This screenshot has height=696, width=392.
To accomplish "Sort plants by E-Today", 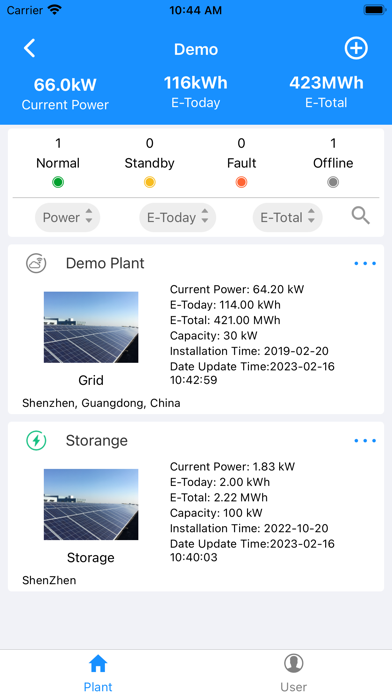I will (178, 218).
